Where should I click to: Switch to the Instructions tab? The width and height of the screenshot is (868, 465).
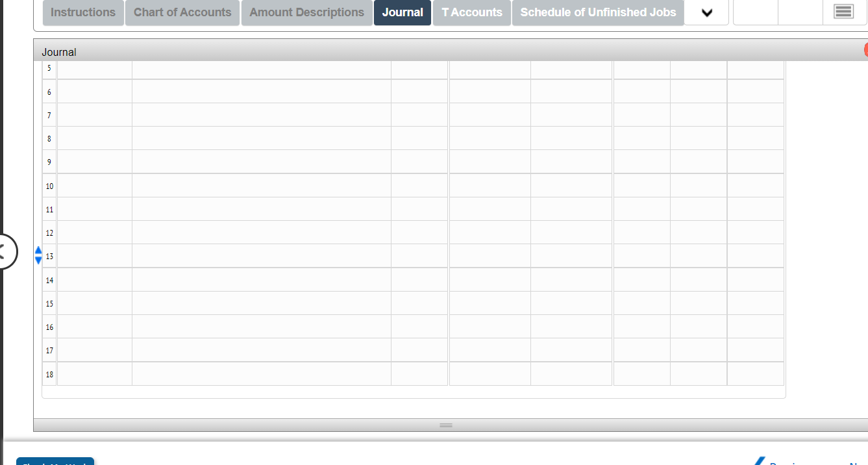point(82,12)
